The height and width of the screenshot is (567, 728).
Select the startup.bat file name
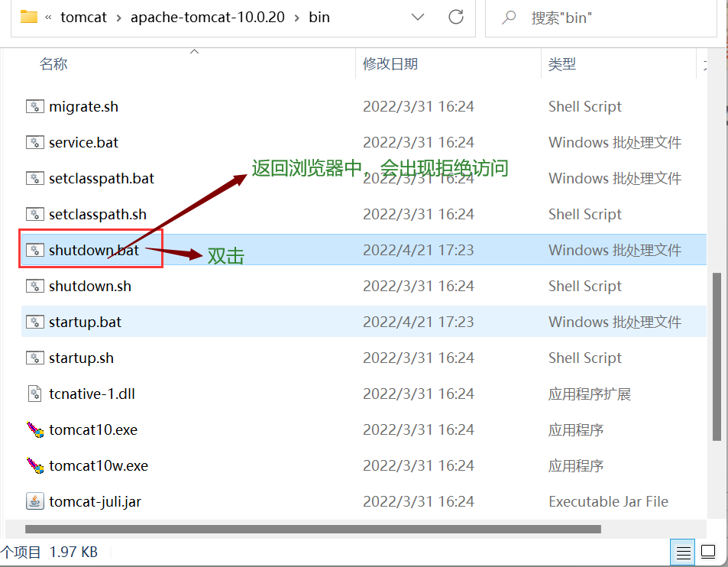point(85,322)
